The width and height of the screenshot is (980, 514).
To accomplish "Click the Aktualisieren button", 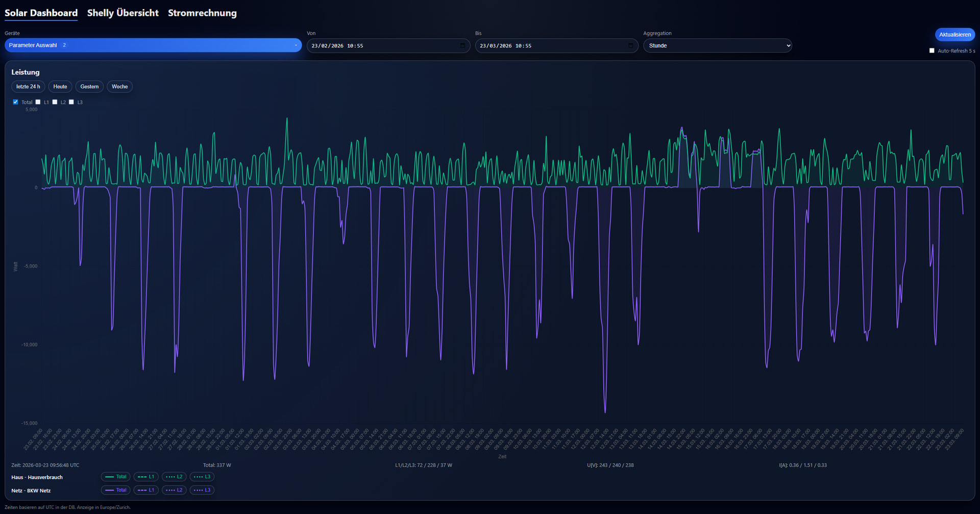I will [x=954, y=35].
